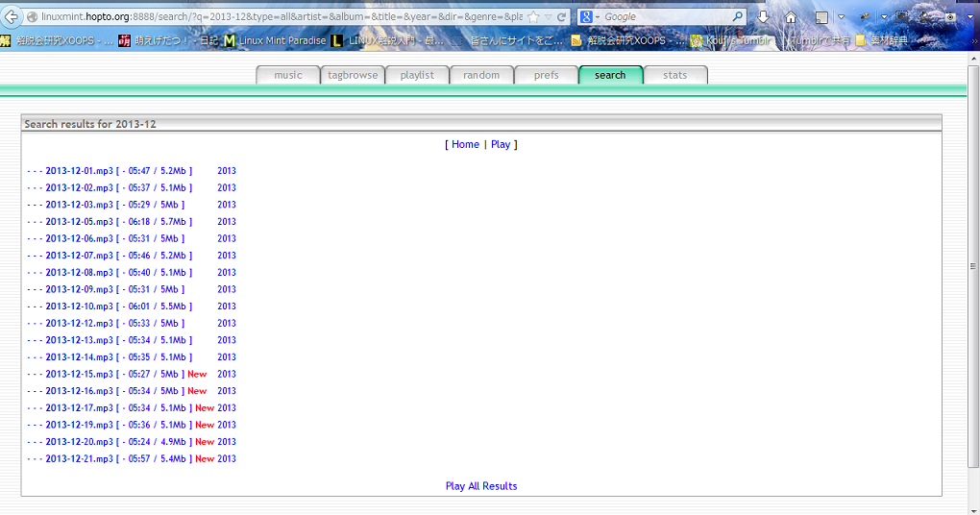
Task: Open the Kouji's Tumblr bookmark
Action: [x=730, y=40]
